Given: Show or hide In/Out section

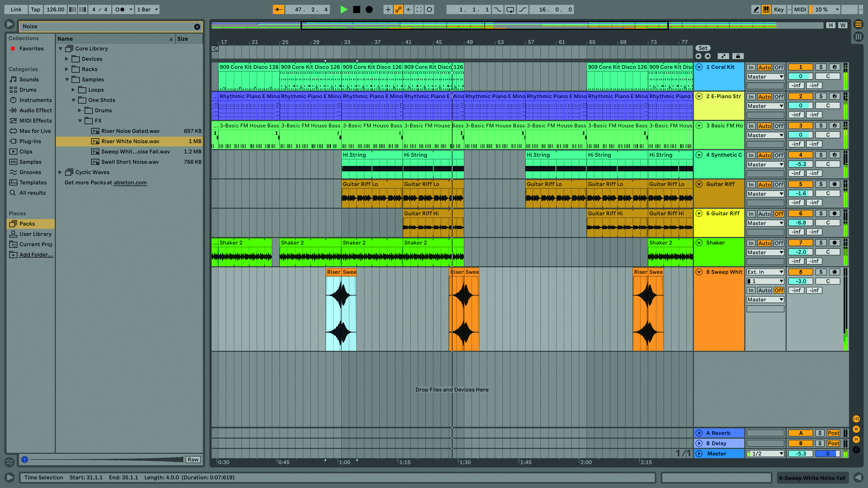Looking at the screenshot, I should 856,419.
